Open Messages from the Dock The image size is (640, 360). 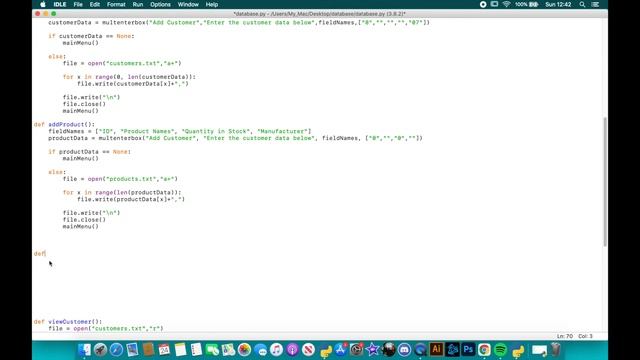(260, 350)
